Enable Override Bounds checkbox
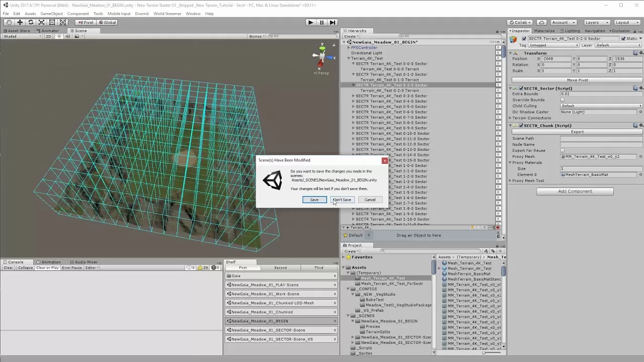644x362 pixels. coord(562,100)
